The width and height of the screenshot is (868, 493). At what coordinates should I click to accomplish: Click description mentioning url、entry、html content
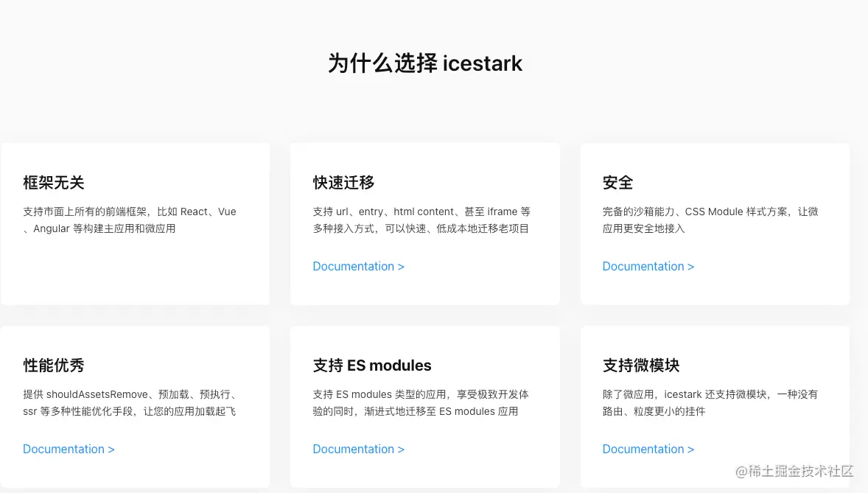[x=421, y=220]
